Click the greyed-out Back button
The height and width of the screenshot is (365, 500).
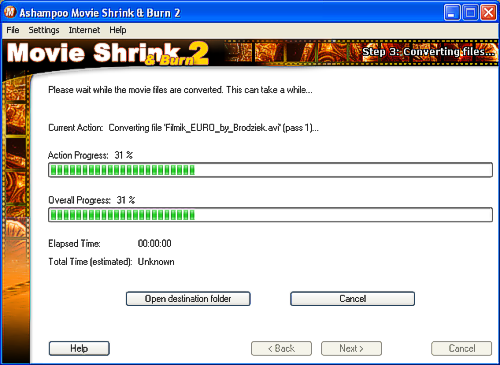tap(281, 348)
